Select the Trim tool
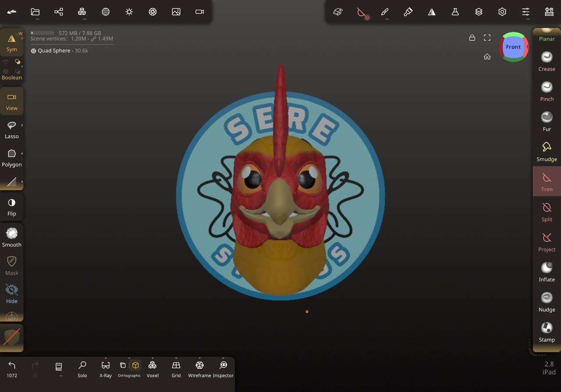The image size is (561, 392). [547, 181]
